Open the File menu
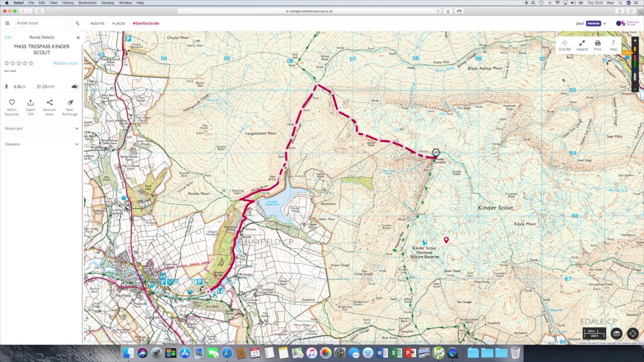644x362 pixels. click(31, 3)
